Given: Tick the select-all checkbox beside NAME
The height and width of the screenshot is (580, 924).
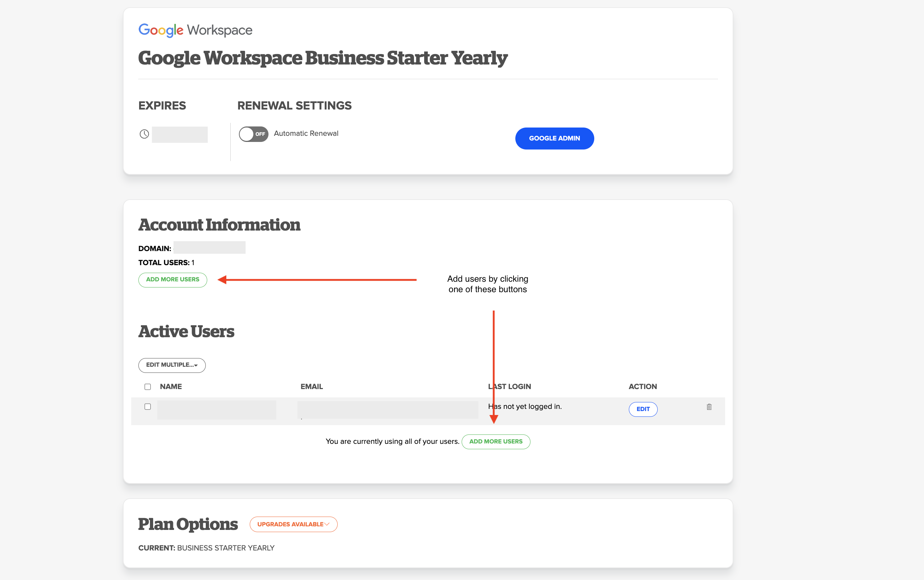Looking at the screenshot, I should coord(147,387).
